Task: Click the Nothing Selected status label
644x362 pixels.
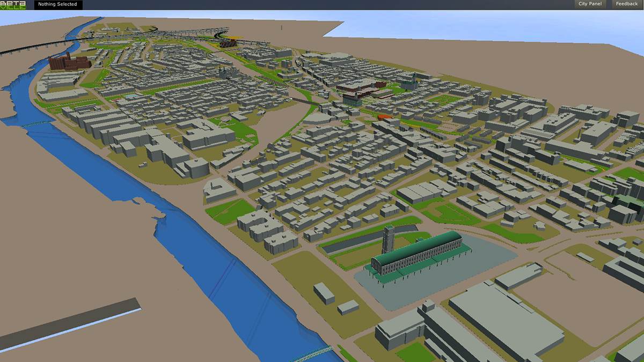Action: coord(57,4)
